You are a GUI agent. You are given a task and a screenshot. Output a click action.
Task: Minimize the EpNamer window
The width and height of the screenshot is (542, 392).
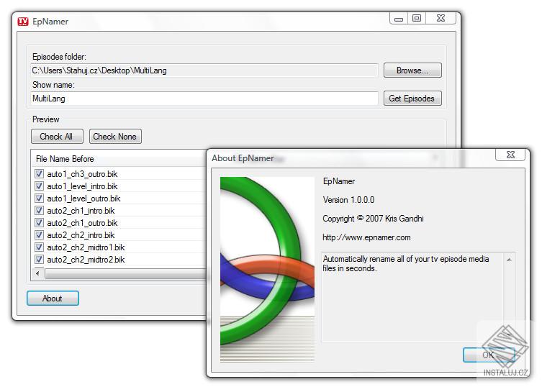(399, 18)
